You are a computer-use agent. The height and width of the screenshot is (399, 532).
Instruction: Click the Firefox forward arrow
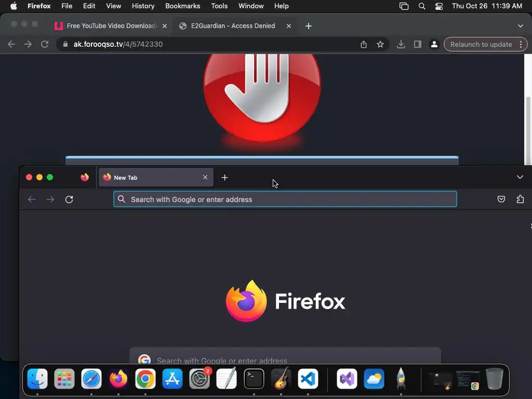click(50, 199)
